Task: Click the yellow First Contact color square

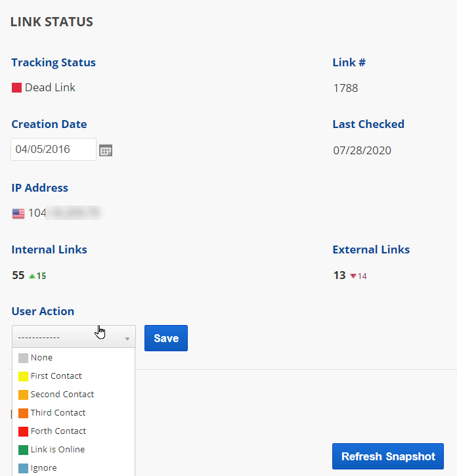Action: 23,376
